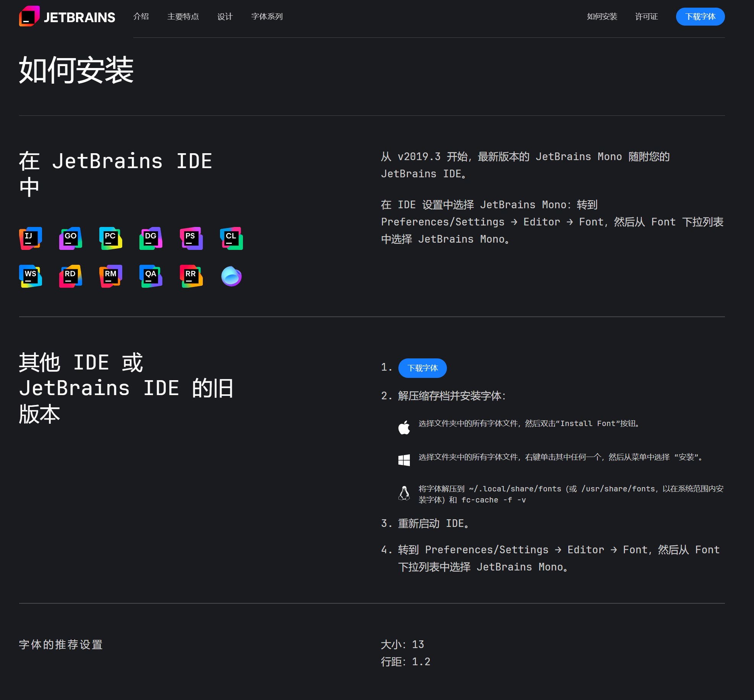Screen dimensions: 754x700
Task: Open the Aqua (QA) icon
Action: pos(151,276)
